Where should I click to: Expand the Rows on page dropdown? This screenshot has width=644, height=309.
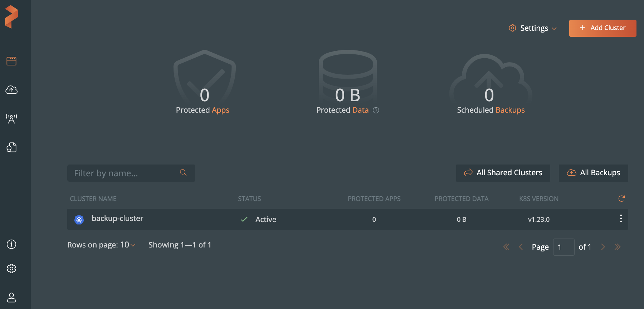coord(128,245)
